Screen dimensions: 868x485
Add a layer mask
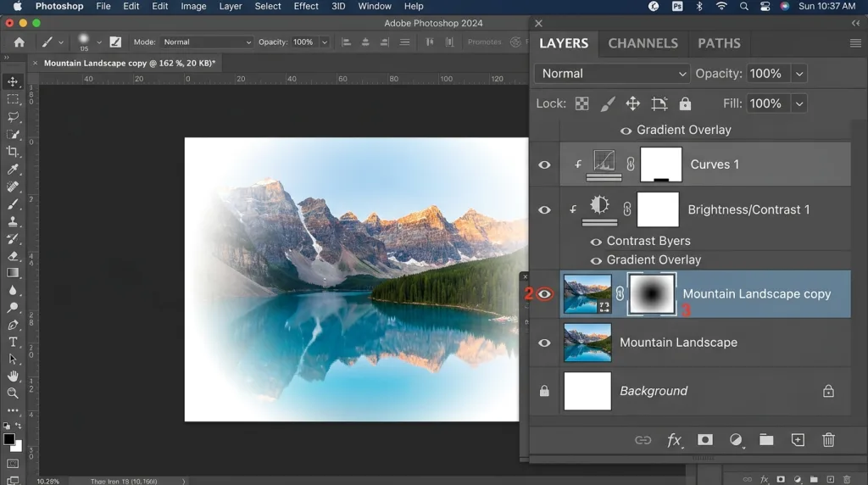click(704, 439)
